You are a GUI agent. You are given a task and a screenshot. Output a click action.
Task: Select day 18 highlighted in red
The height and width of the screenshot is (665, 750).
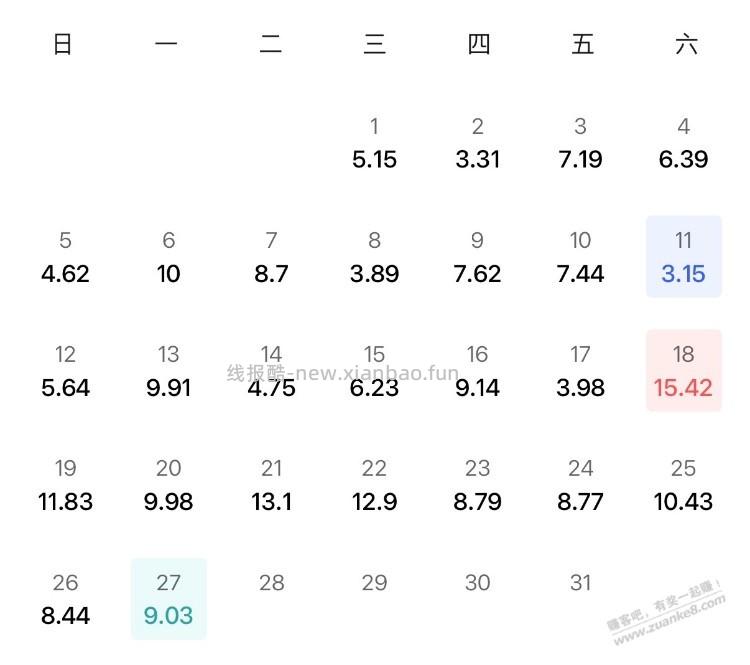[684, 370]
